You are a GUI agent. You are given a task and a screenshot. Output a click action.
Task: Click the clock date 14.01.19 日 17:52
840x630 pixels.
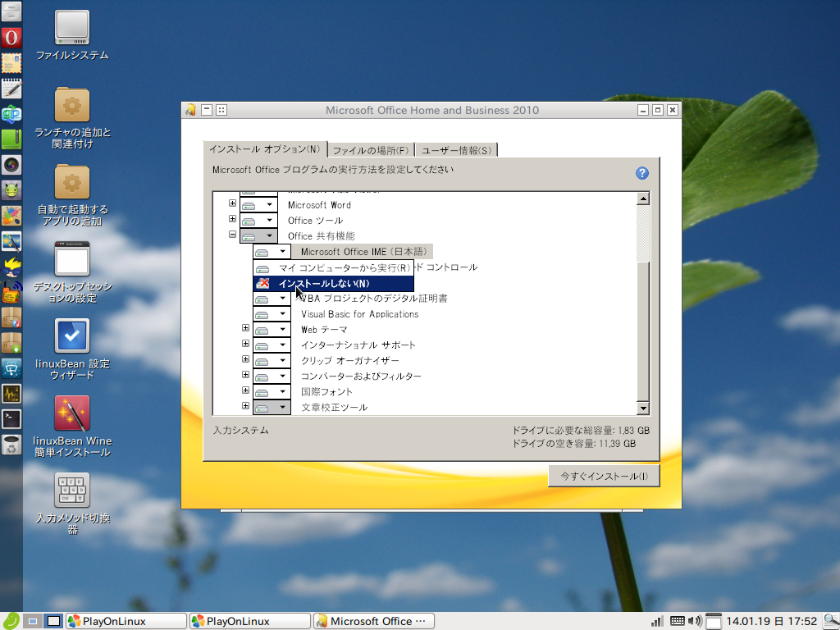771,622
